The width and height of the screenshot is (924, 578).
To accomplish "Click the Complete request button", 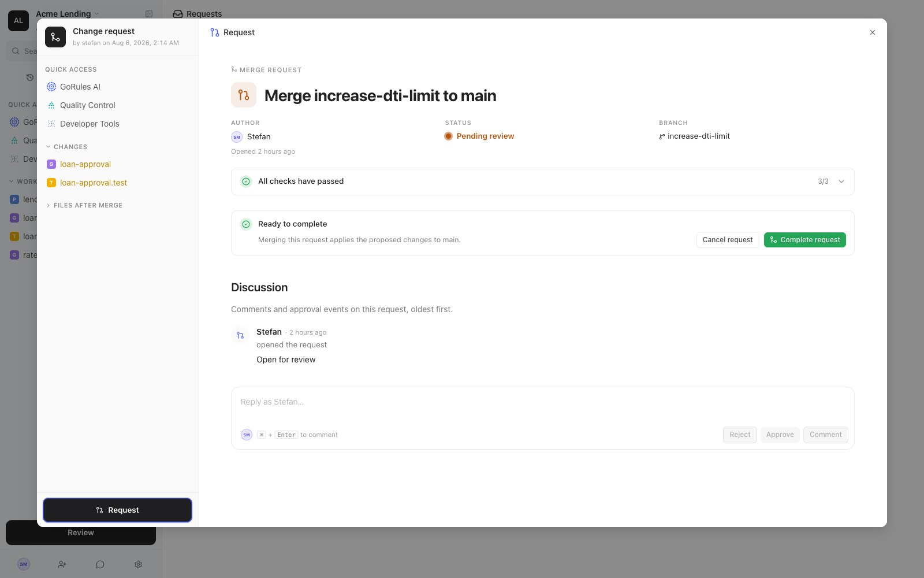I will point(805,240).
